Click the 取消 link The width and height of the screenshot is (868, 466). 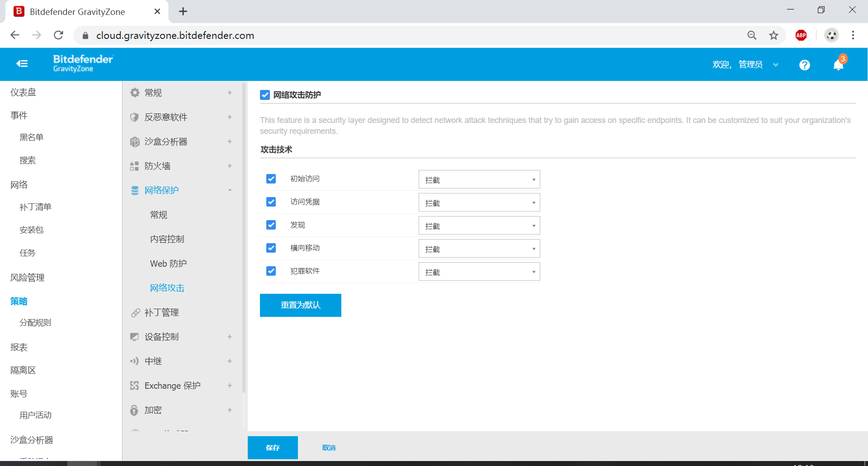click(329, 448)
